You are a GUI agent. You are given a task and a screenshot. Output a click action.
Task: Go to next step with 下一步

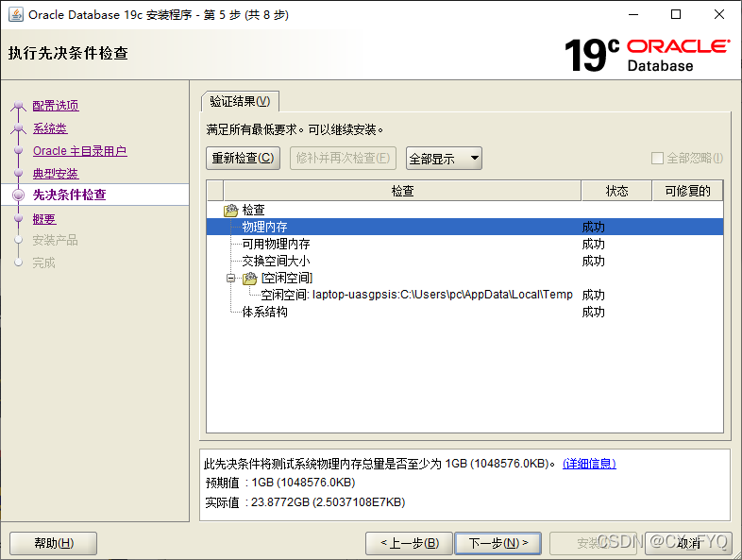pos(497,543)
